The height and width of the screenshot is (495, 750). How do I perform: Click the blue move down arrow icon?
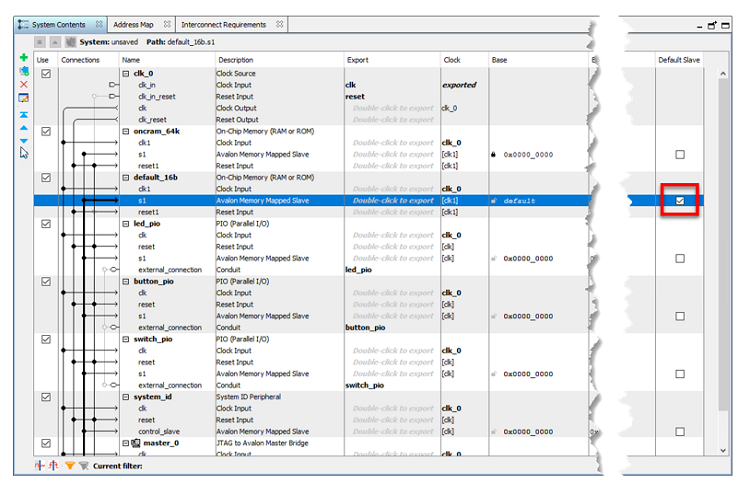(x=23, y=141)
